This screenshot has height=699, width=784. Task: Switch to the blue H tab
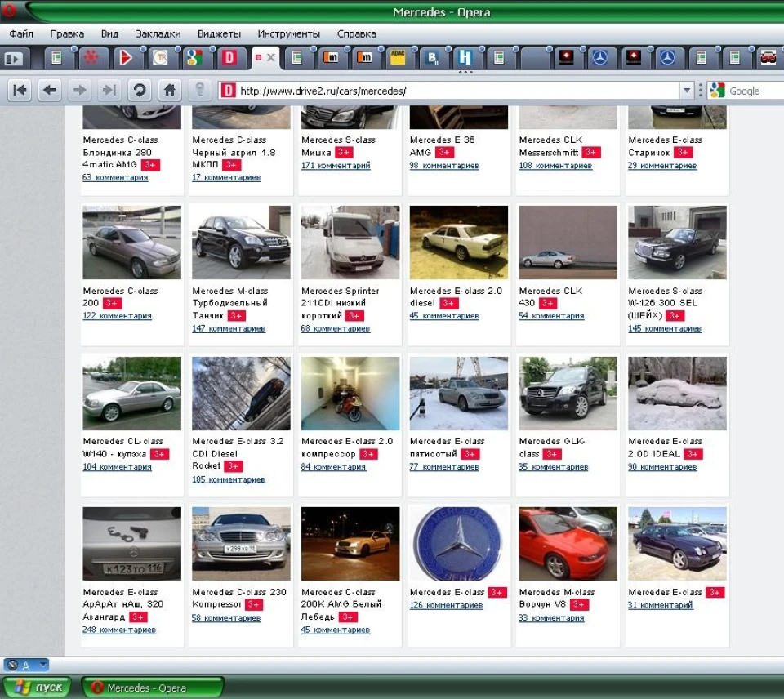(x=465, y=58)
